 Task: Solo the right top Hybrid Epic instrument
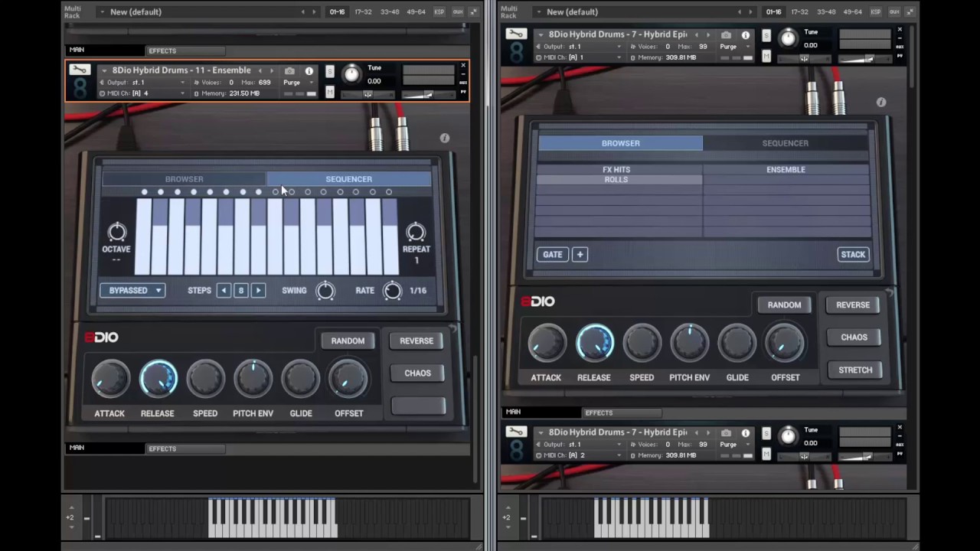(766, 35)
